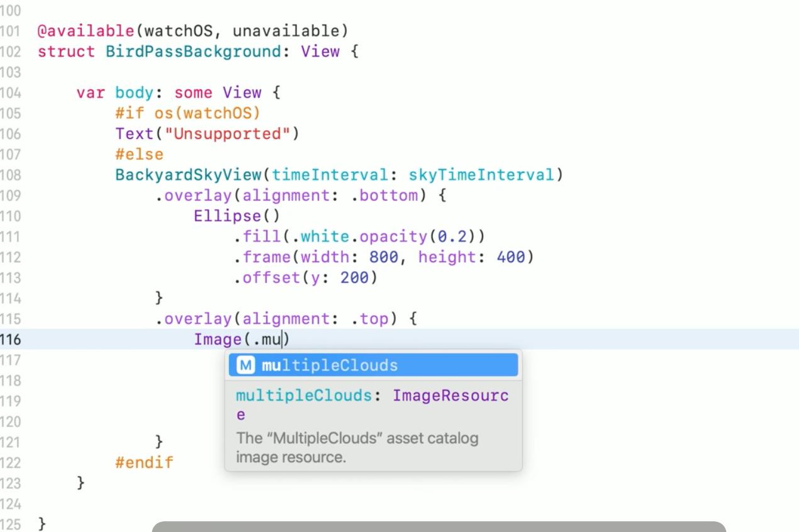This screenshot has width=799, height=532.
Task: Click the #else directive on line 107
Action: pyautogui.click(x=140, y=154)
